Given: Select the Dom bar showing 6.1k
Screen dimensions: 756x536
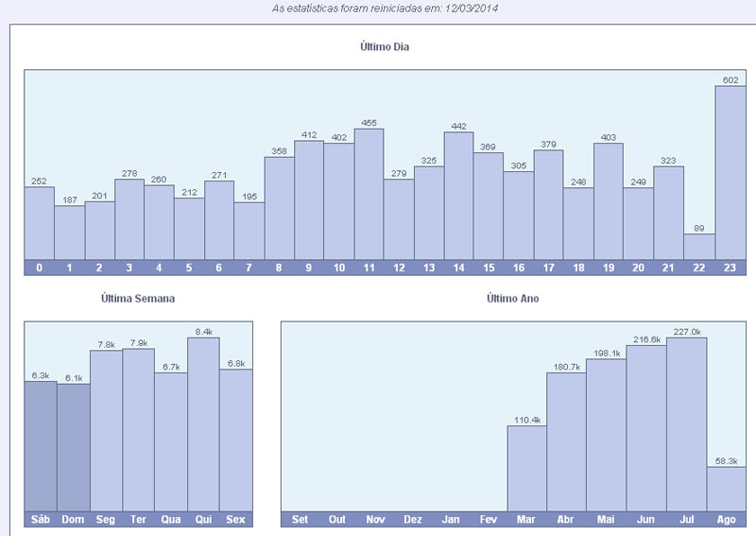Looking at the screenshot, I should click(74, 448).
